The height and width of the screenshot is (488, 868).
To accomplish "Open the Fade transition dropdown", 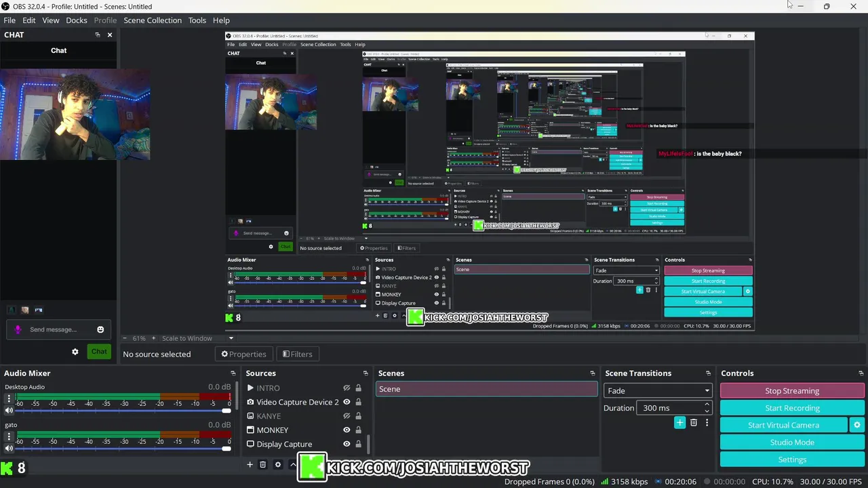I will pos(657,390).
